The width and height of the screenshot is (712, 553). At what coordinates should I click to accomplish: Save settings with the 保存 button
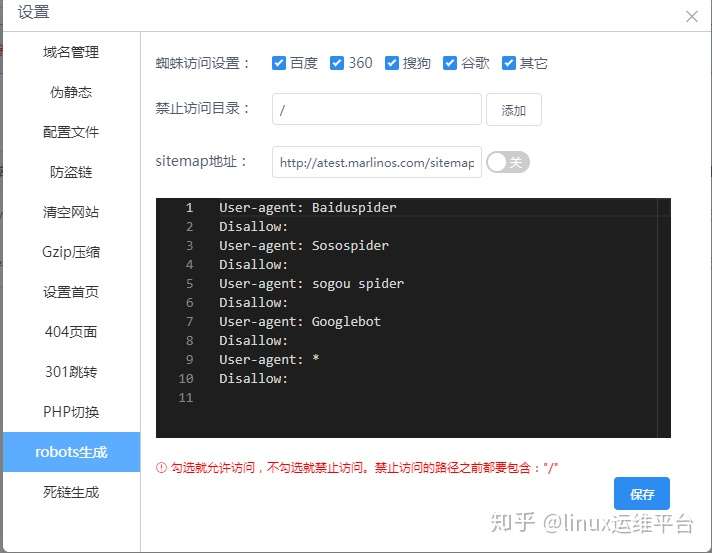642,494
